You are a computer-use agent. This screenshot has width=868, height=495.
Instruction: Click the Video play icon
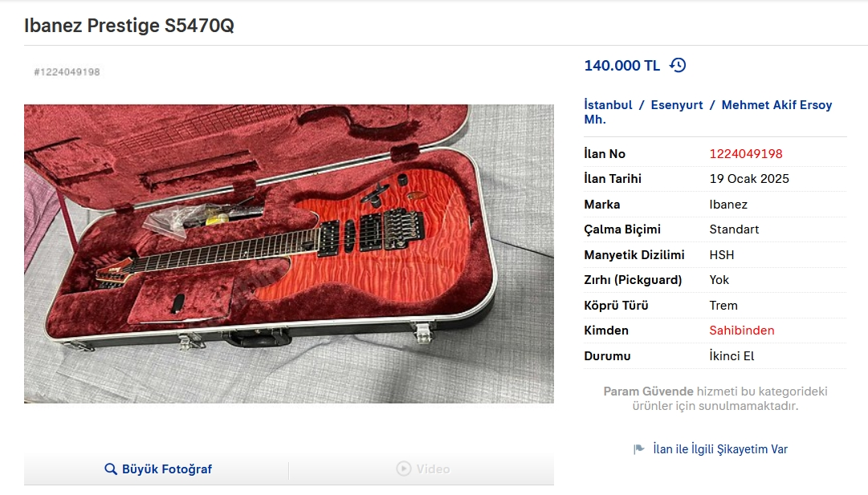click(404, 469)
